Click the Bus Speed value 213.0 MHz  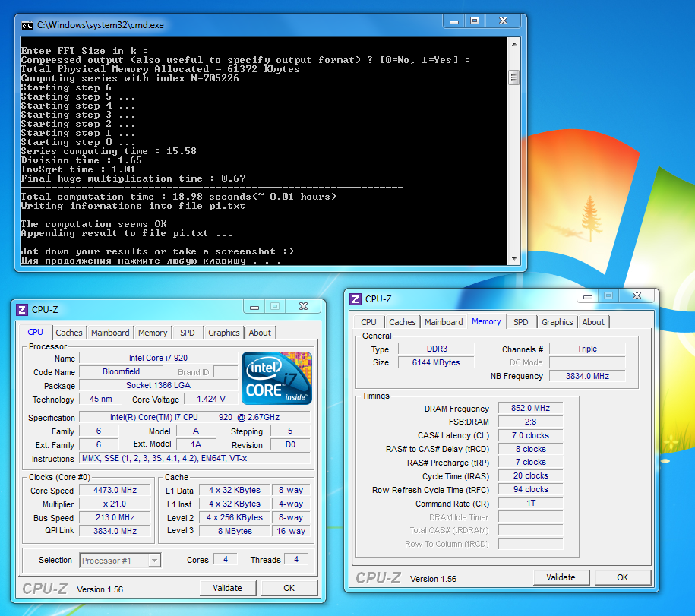tap(115, 517)
